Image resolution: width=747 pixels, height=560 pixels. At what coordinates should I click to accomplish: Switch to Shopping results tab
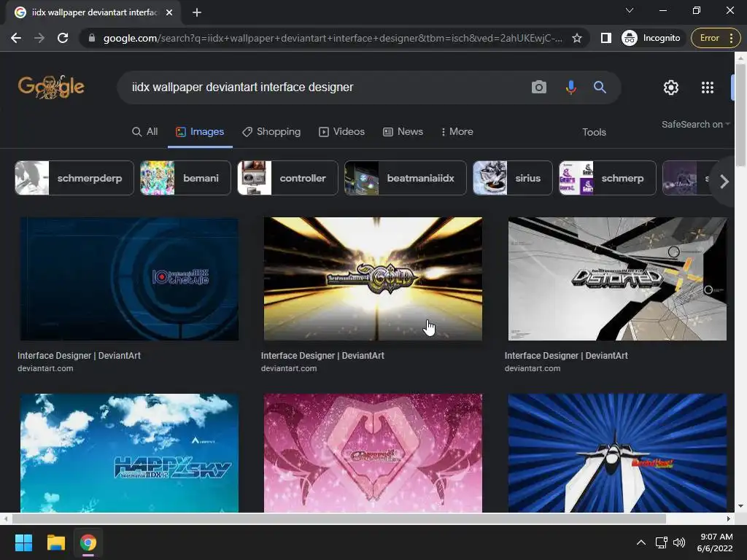pos(271,132)
